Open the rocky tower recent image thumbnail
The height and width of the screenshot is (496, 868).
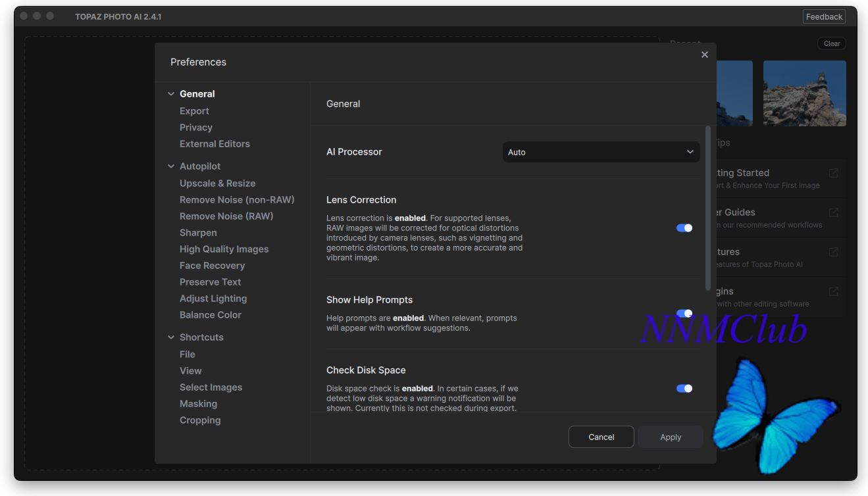[805, 93]
